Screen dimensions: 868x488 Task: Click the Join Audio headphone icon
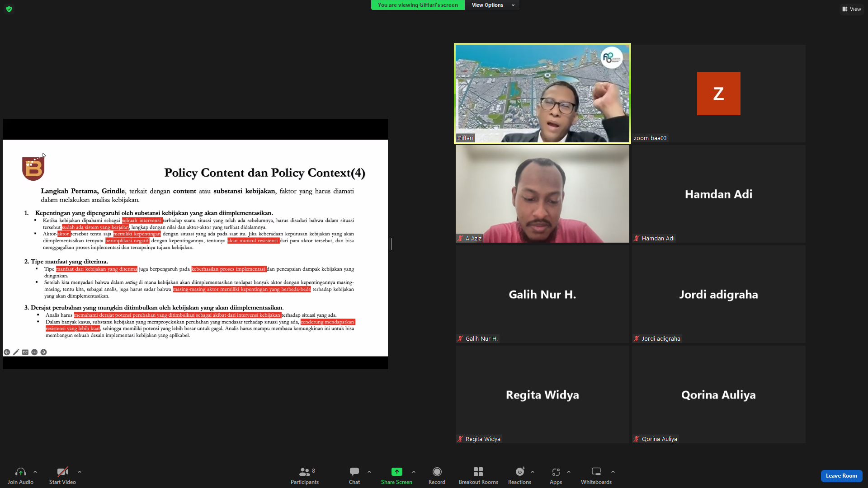pos(20,472)
